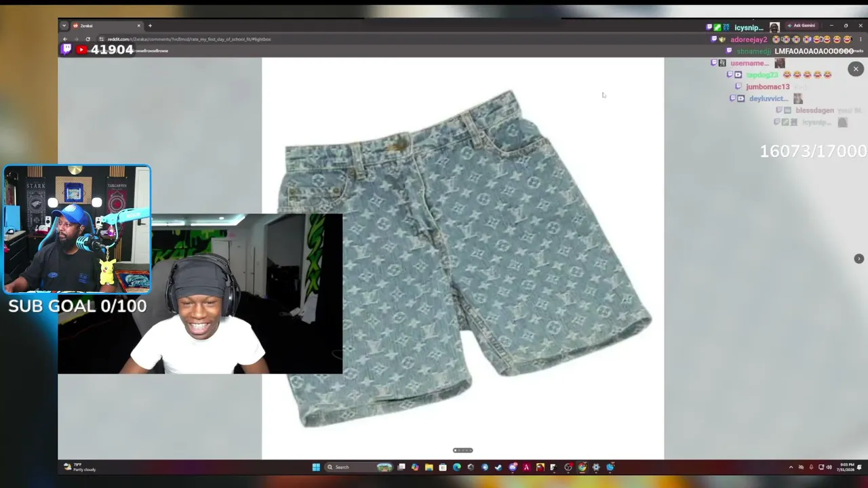Click the icysnip chat username at top
The width and height of the screenshot is (868, 488).
[x=749, y=28]
